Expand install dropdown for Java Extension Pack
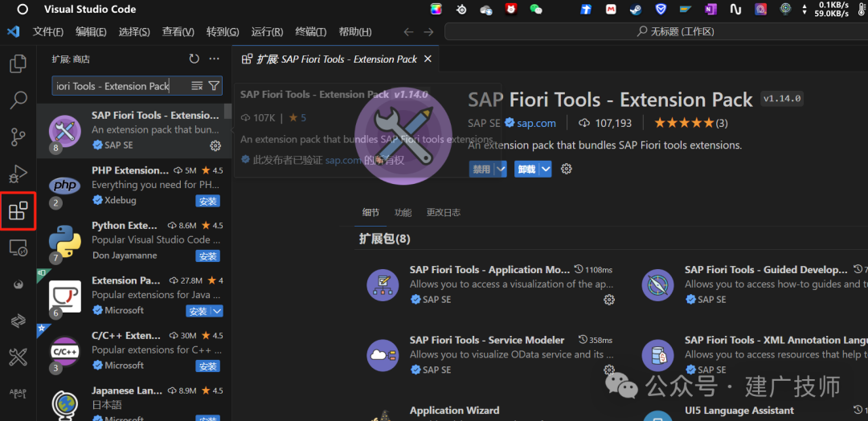 pyautogui.click(x=218, y=312)
